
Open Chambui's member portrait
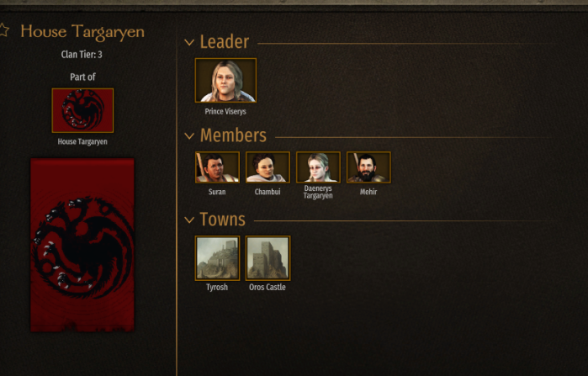tap(268, 167)
